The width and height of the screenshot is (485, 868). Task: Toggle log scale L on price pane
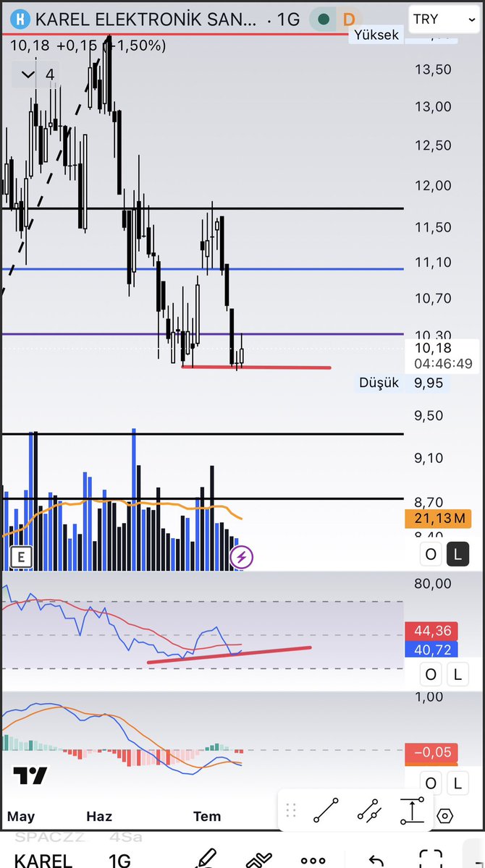457,554
